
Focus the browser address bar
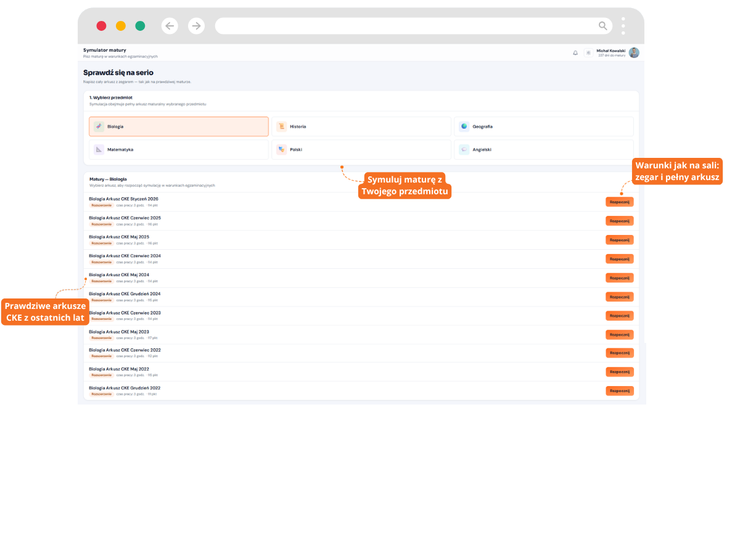click(x=413, y=26)
